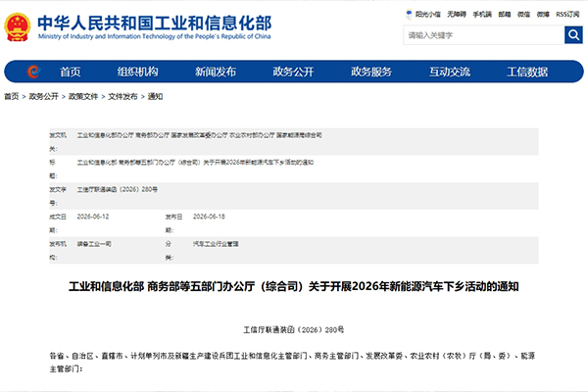Click the magnifier search button
The width and height of the screenshot is (588, 392).
coord(573,35)
